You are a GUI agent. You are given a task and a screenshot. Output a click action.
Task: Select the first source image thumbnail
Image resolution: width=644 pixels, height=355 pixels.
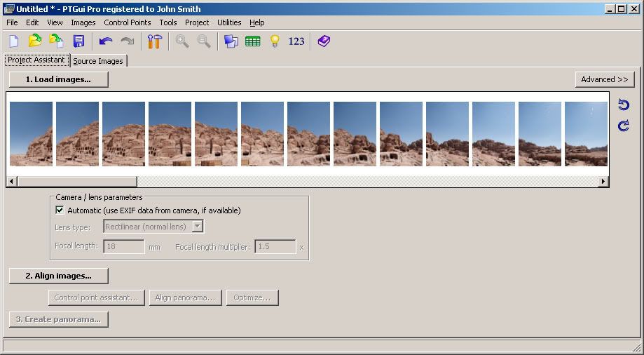pyautogui.click(x=32, y=134)
